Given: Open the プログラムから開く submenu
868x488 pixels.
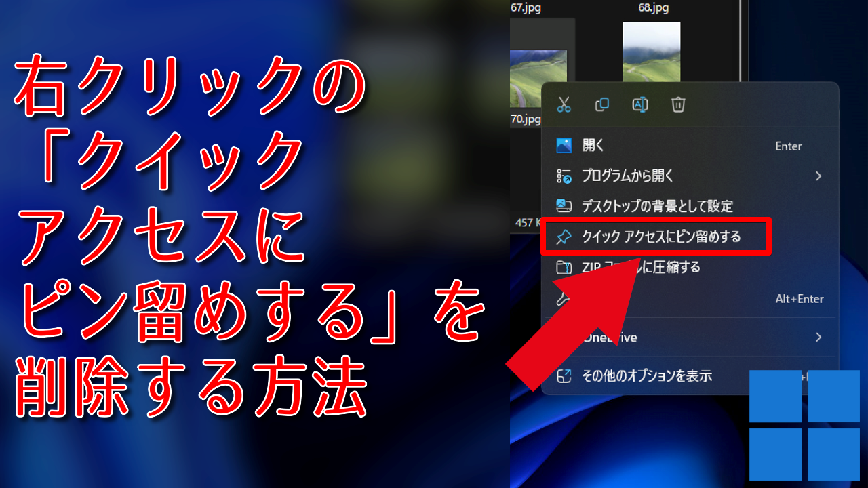Looking at the screenshot, I should click(690, 176).
